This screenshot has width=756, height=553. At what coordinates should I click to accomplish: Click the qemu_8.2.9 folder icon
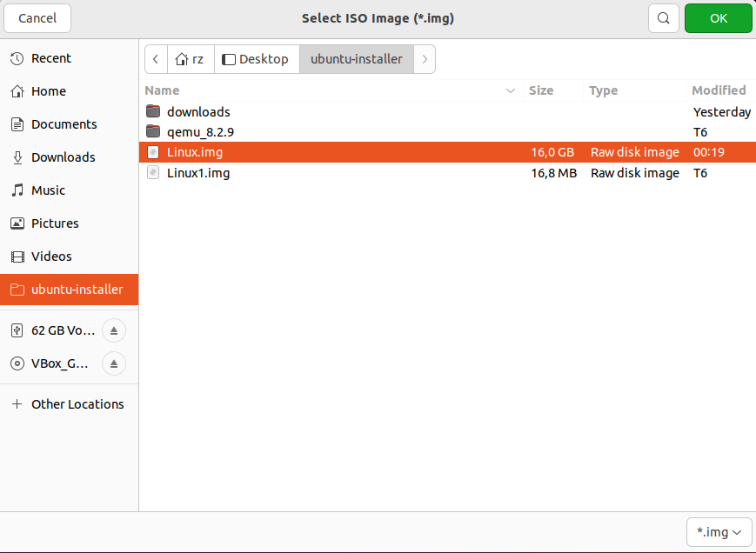(x=153, y=132)
